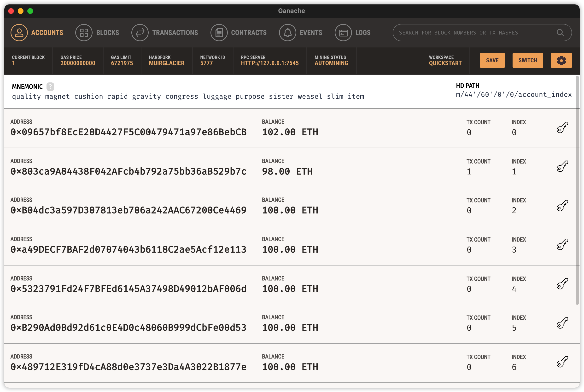Show private key for account index 4
Viewport: 584px width, 392px height.
point(562,284)
